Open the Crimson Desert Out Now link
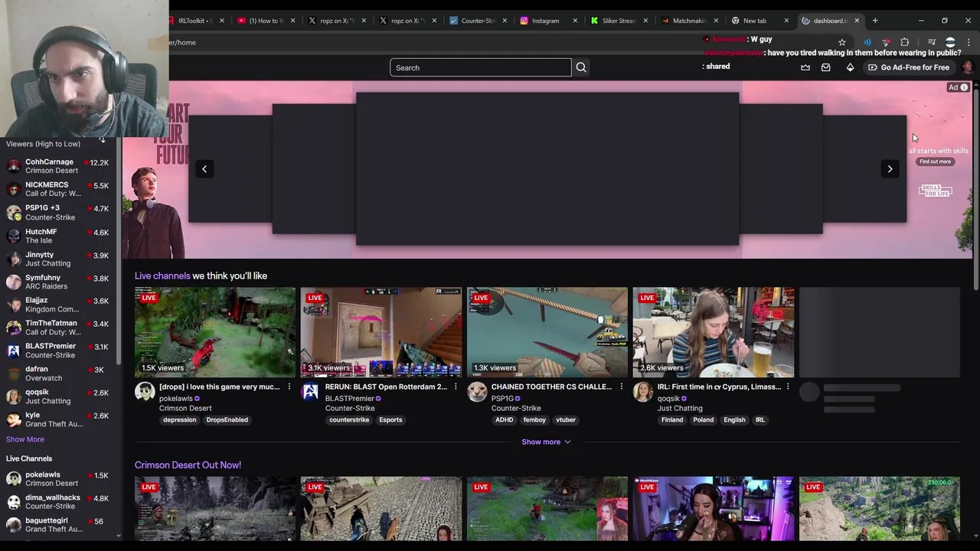This screenshot has width=980, height=551. [188, 465]
